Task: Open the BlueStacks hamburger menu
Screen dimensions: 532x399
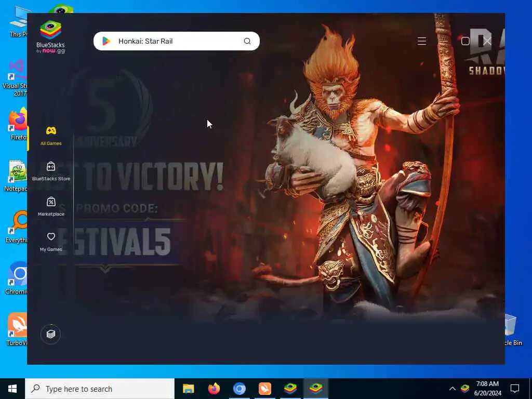Action: [422, 41]
